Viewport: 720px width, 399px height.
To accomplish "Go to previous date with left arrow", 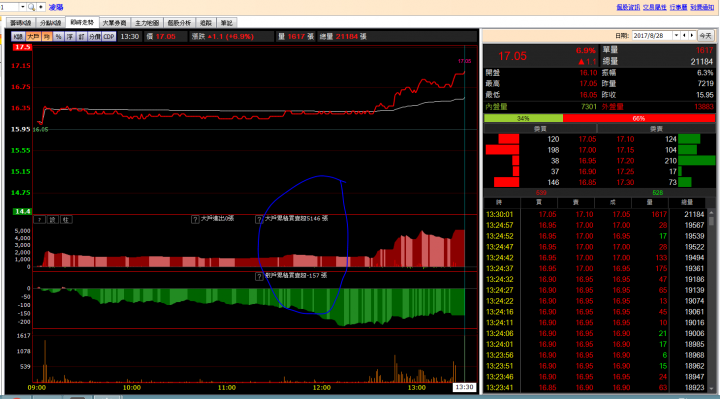I will 684,35.
